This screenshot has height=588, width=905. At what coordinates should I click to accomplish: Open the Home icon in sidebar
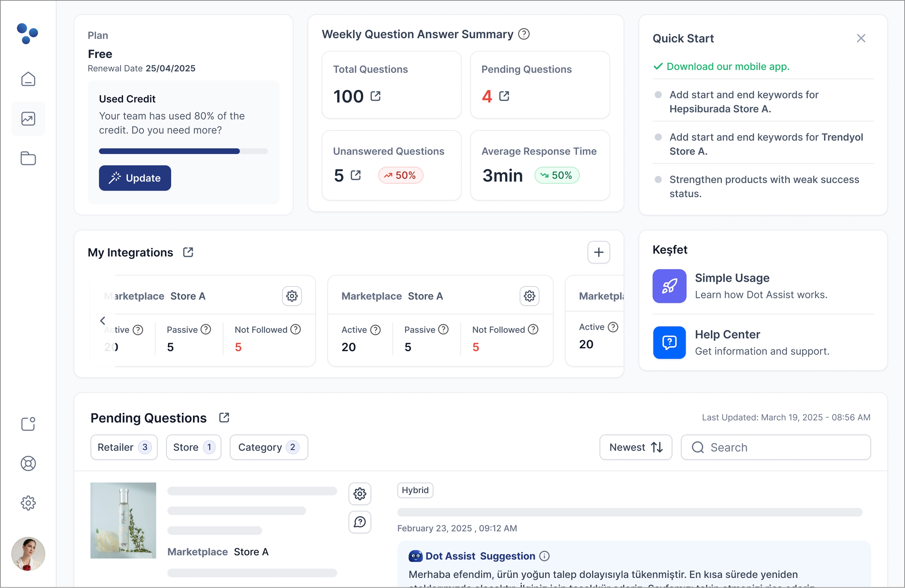point(28,79)
